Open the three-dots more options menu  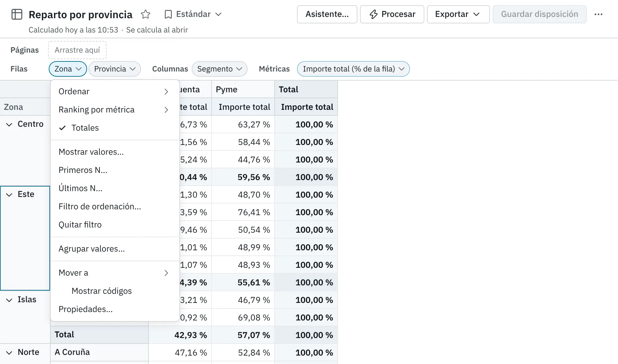click(x=599, y=14)
